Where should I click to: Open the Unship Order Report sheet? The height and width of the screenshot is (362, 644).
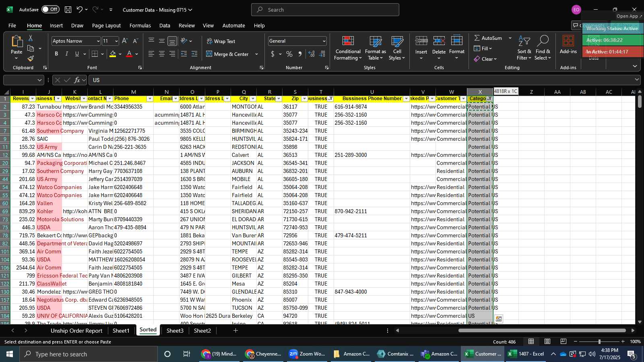pyautogui.click(x=76, y=331)
